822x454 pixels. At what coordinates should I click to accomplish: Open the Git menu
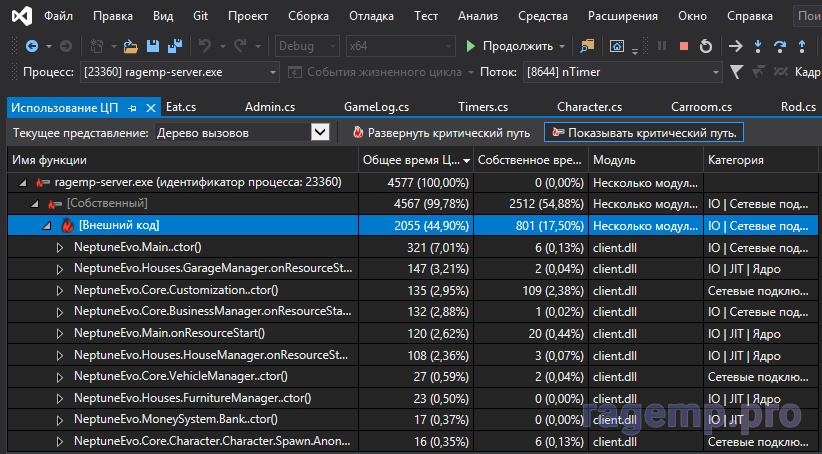(200, 16)
